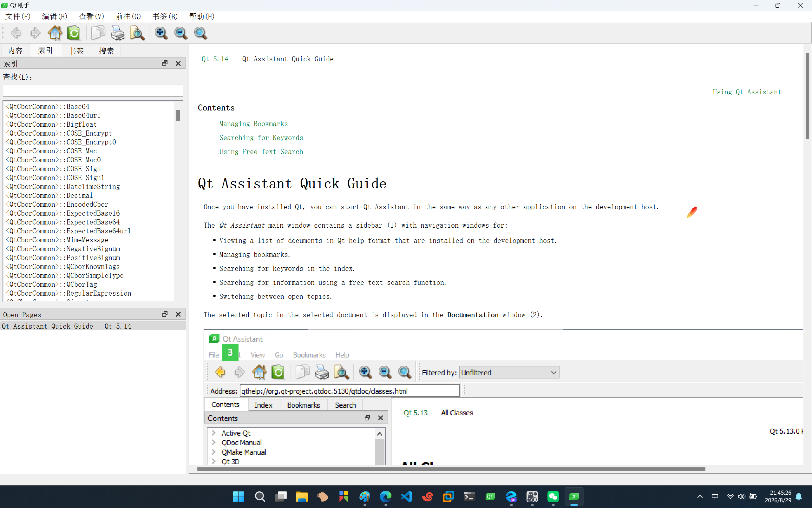Zoom out of the documentation

pos(181,33)
